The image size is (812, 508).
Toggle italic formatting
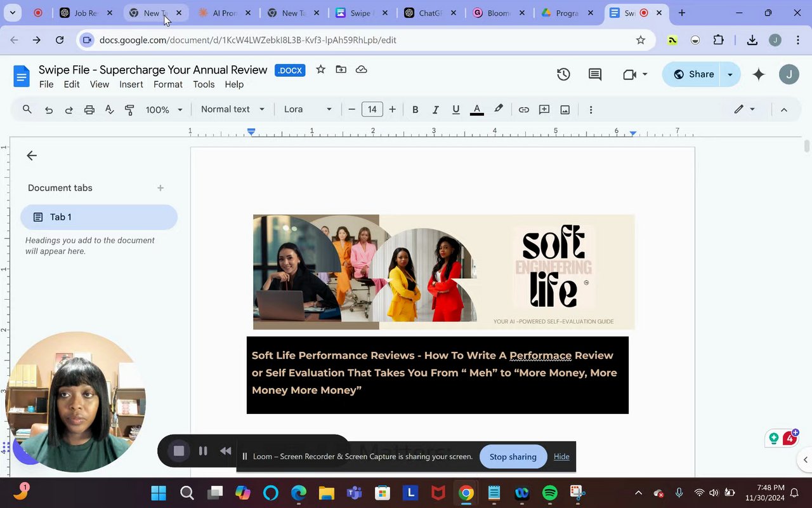(x=435, y=110)
